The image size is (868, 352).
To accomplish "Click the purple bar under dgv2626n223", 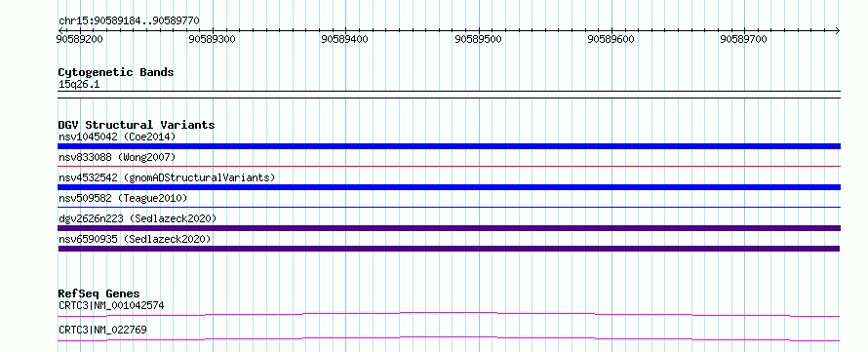I will [x=449, y=228].
